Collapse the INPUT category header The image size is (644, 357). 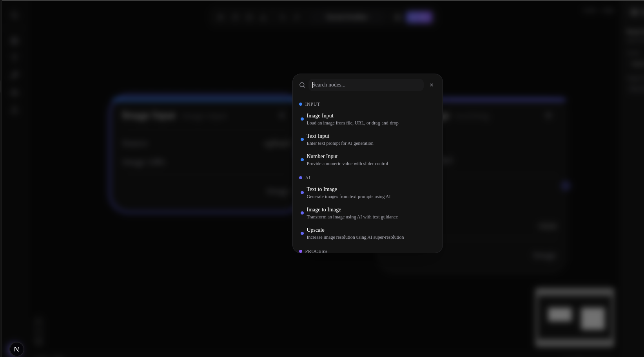312,104
